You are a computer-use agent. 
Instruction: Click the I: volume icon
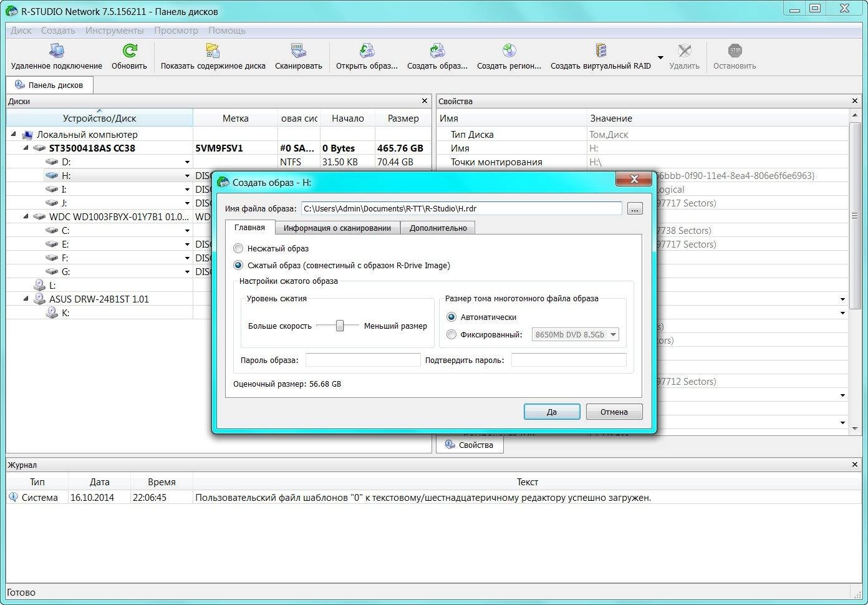pos(52,190)
